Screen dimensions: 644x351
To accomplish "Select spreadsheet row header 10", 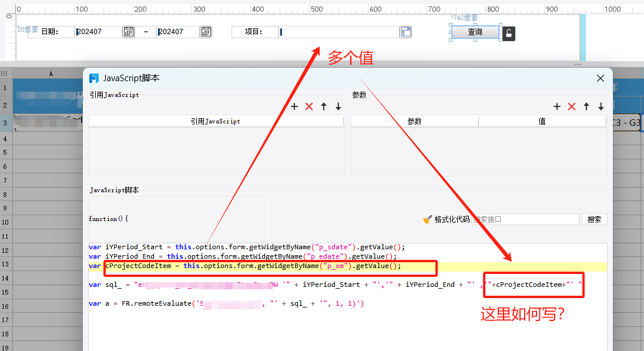I will [5, 222].
